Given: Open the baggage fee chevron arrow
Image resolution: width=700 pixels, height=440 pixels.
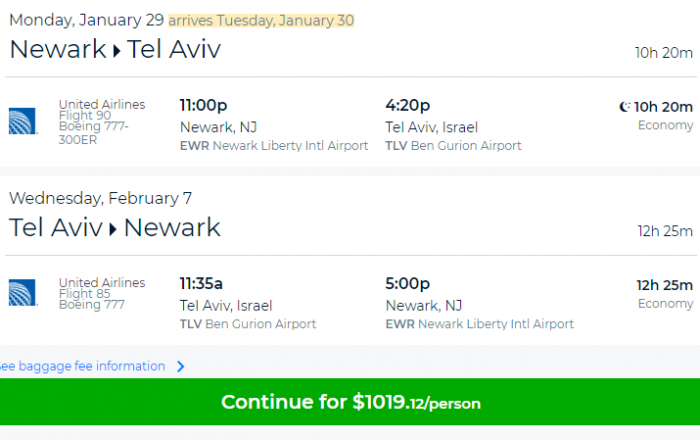Looking at the screenshot, I should point(181,366).
